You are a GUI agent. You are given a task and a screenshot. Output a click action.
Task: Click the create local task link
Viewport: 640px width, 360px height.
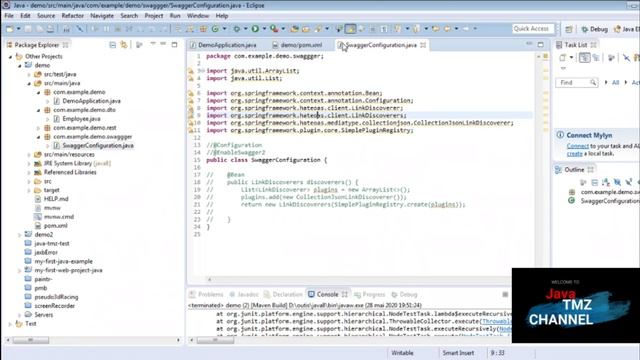coord(574,153)
